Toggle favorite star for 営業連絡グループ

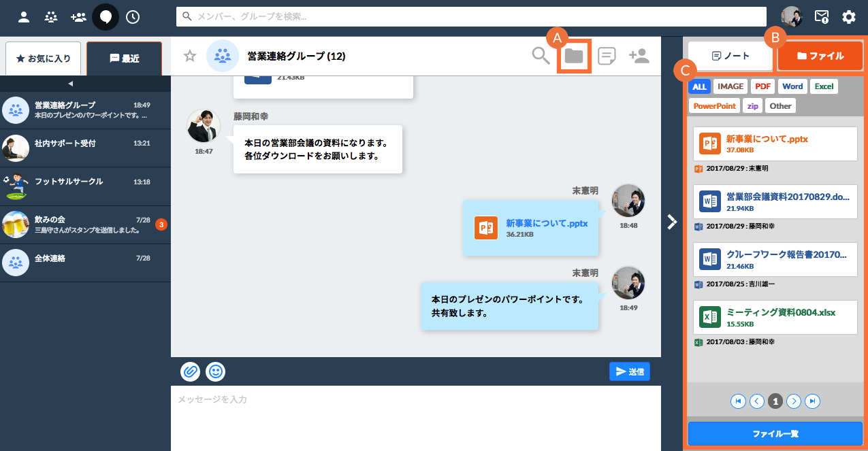coord(190,56)
